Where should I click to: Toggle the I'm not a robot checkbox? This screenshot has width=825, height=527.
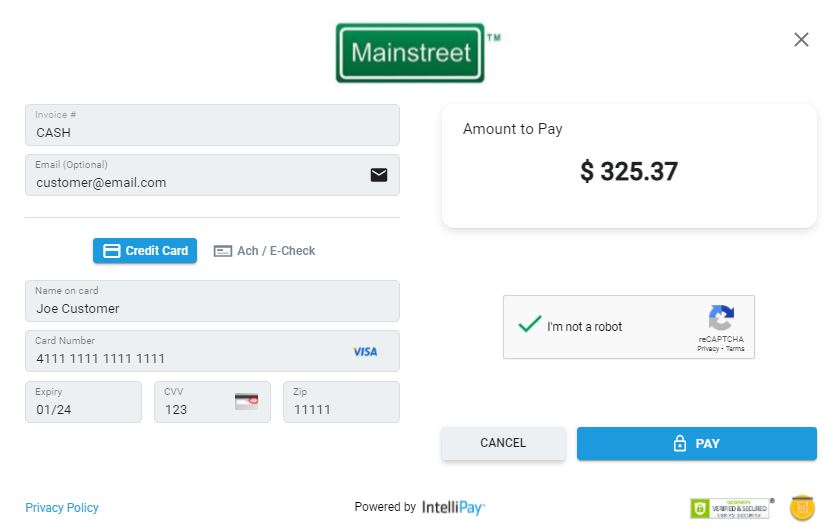click(x=530, y=326)
